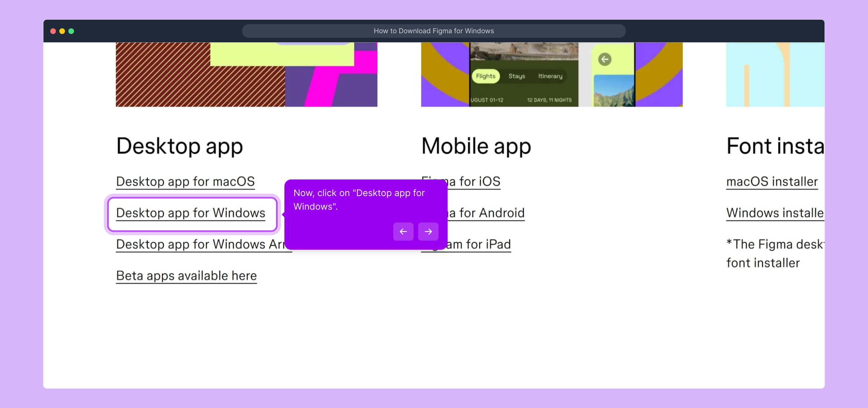Open Desktop app for Windows link
This screenshot has width=868, height=408.
pyautogui.click(x=191, y=213)
